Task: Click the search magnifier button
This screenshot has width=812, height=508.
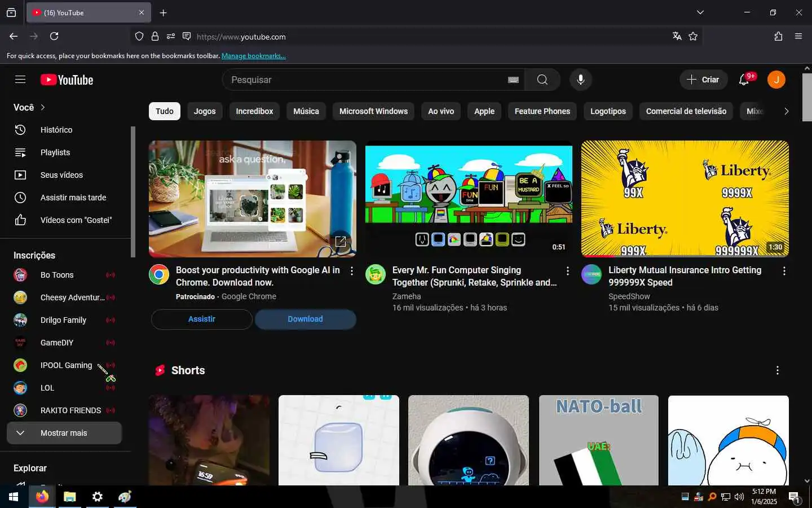Action: 542,80
